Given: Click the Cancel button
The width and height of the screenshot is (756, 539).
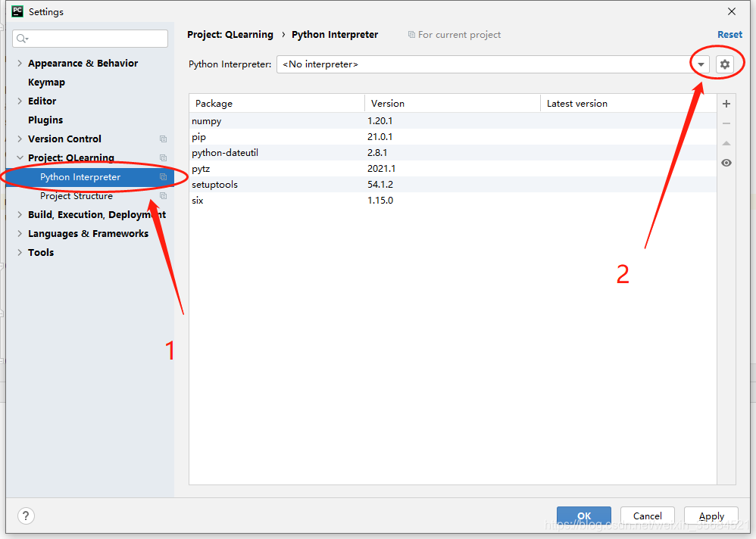Looking at the screenshot, I should click(647, 516).
